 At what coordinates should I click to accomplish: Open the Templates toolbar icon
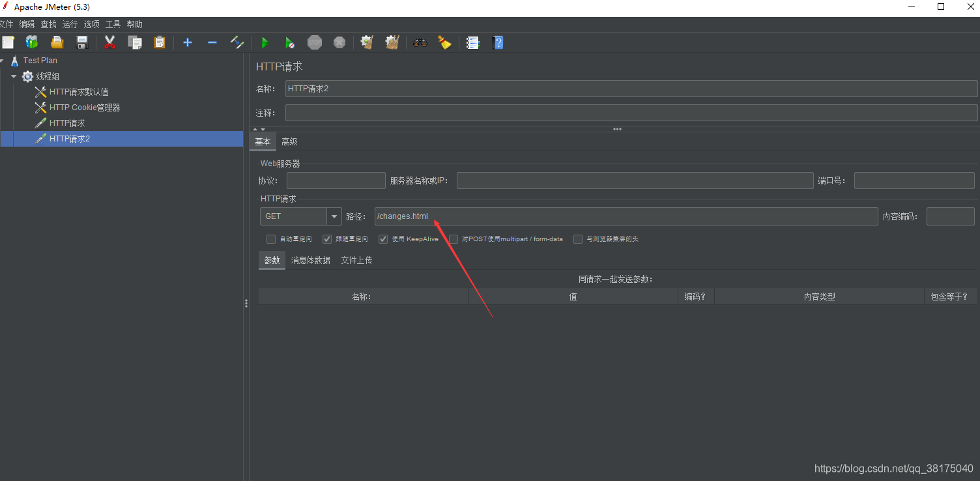coord(31,42)
